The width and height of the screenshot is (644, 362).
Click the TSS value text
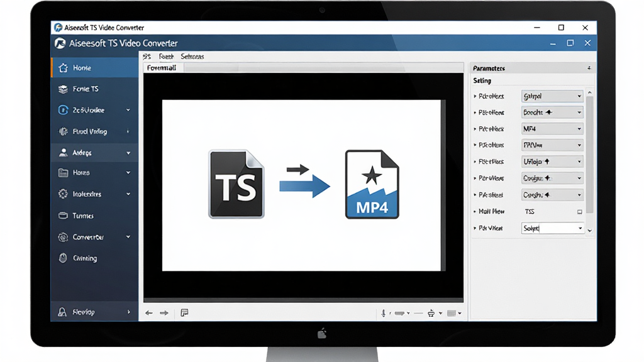tap(530, 212)
